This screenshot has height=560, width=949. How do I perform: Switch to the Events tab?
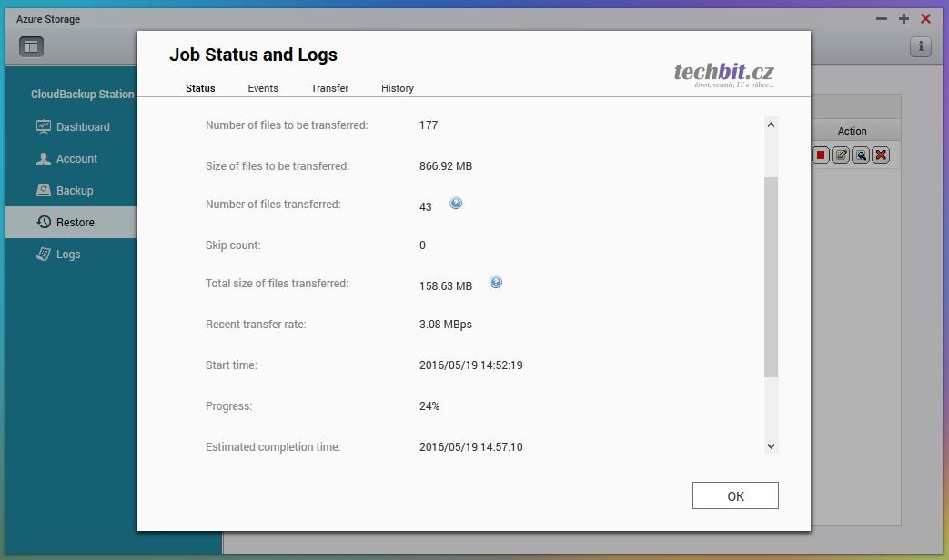(x=263, y=88)
